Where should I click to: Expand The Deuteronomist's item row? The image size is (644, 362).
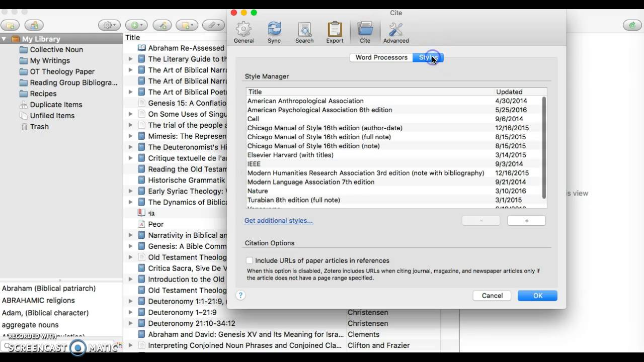click(130, 147)
